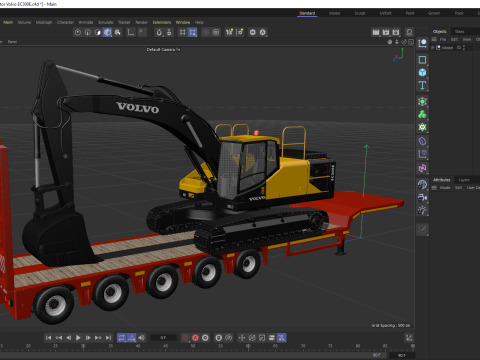This screenshot has height=360, width=480.
Task: Open the pink Fields icon
Action: click(x=422, y=168)
